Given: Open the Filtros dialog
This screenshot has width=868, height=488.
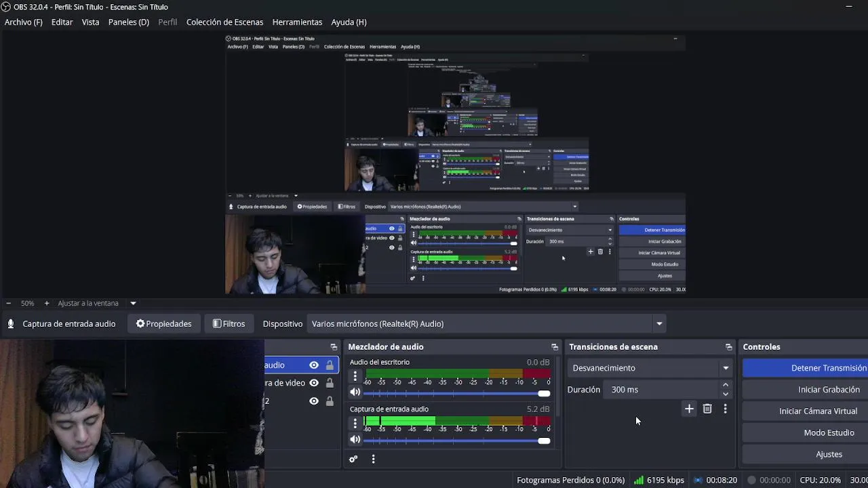Looking at the screenshot, I should click(229, 324).
